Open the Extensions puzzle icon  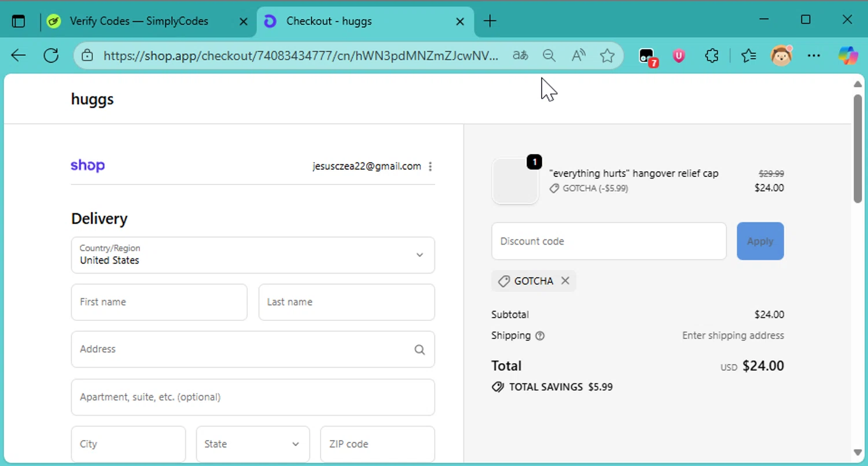[712, 56]
